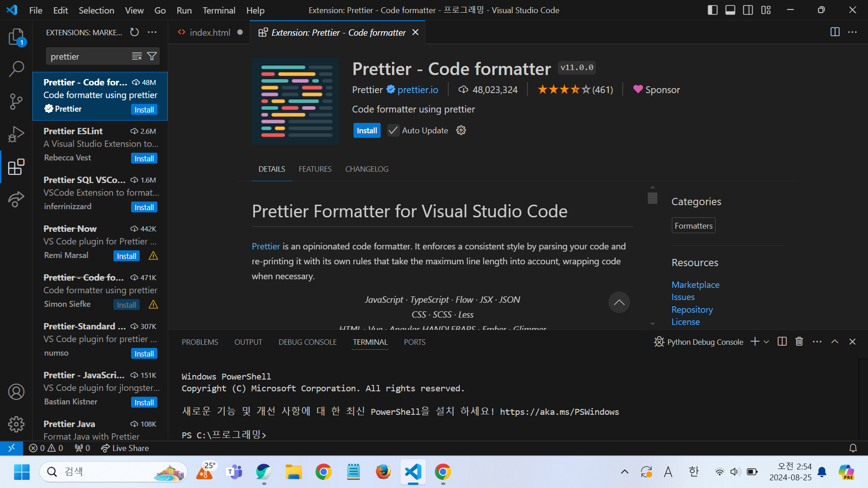
Task: Open the PORTS panel tab
Action: coord(415,342)
